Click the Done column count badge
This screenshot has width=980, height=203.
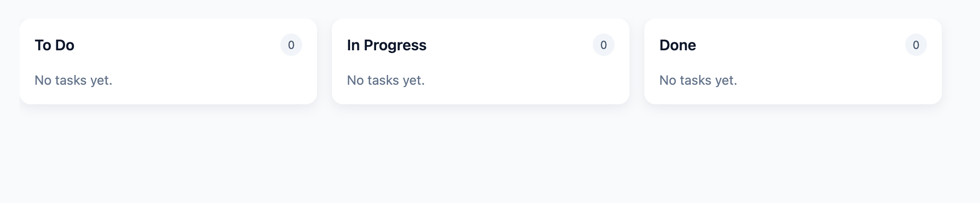click(x=916, y=45)
